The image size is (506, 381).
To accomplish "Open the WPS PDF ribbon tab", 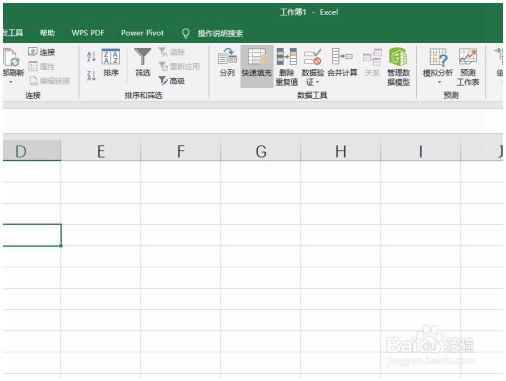I will coord(88,33).
